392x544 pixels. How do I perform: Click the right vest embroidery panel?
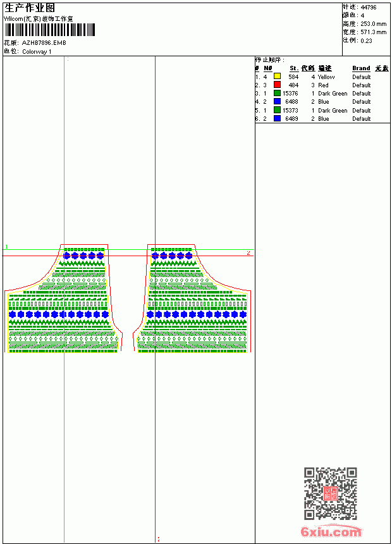coord(192,299)
